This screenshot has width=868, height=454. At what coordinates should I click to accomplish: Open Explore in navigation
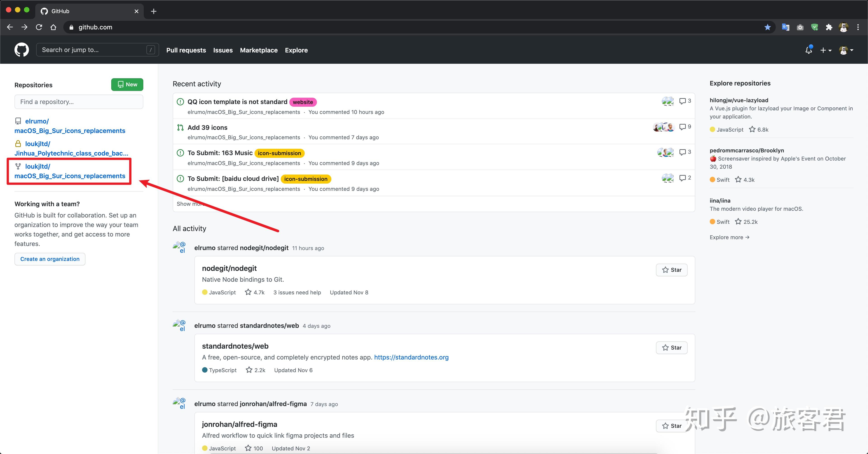tap(296, 50)
